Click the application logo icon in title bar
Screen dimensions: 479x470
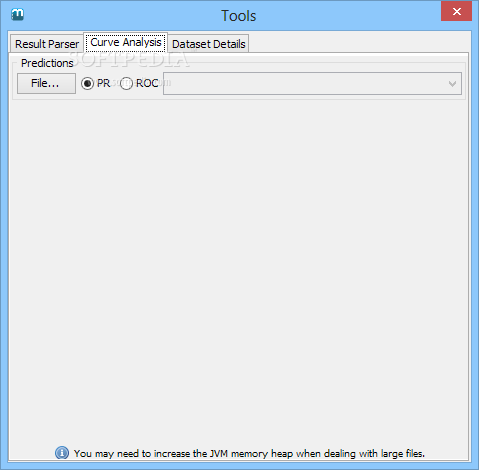[17, 14]
